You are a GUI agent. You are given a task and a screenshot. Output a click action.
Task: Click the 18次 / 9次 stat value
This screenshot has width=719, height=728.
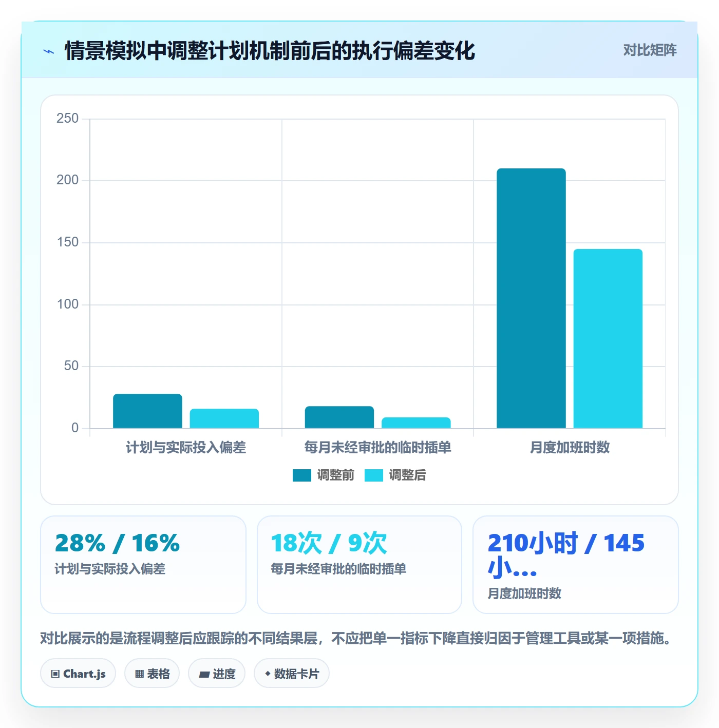(329, 543)
